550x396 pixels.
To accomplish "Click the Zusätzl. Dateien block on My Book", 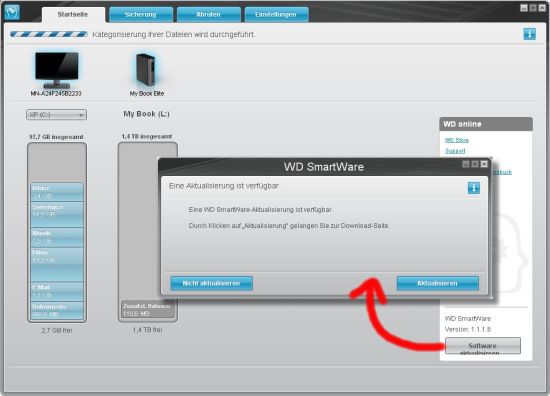I will point(148,310).
